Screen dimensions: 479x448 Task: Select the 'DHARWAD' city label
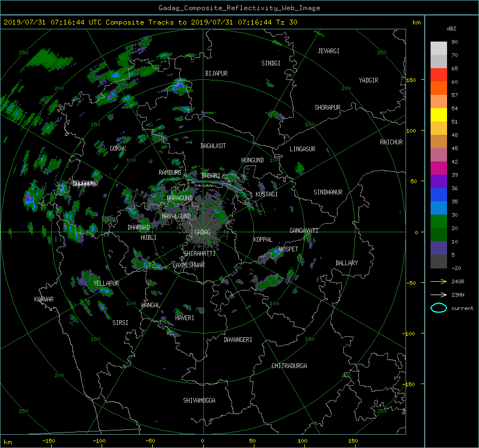[138, 227]
